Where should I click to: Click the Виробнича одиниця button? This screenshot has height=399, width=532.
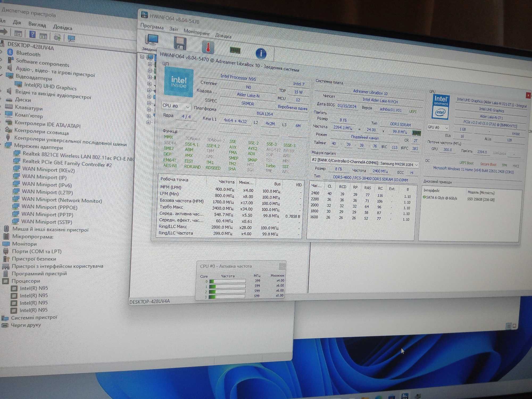click(x=293, y=107)
